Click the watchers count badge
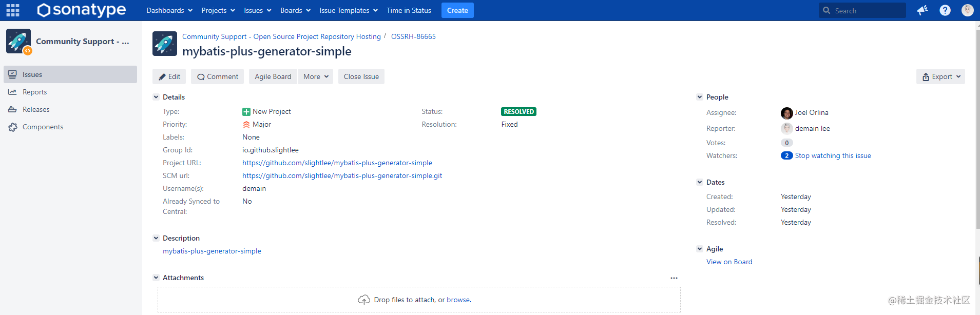Image resolution: width=980 pixels, height=315 pixels. pyautogui.click(x=786, y=156)
